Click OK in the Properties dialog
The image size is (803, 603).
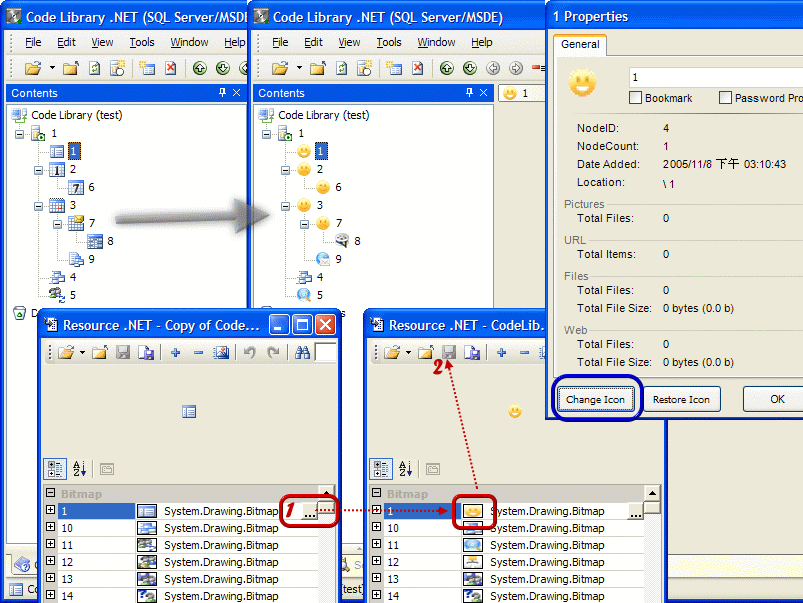click(773, 399)
